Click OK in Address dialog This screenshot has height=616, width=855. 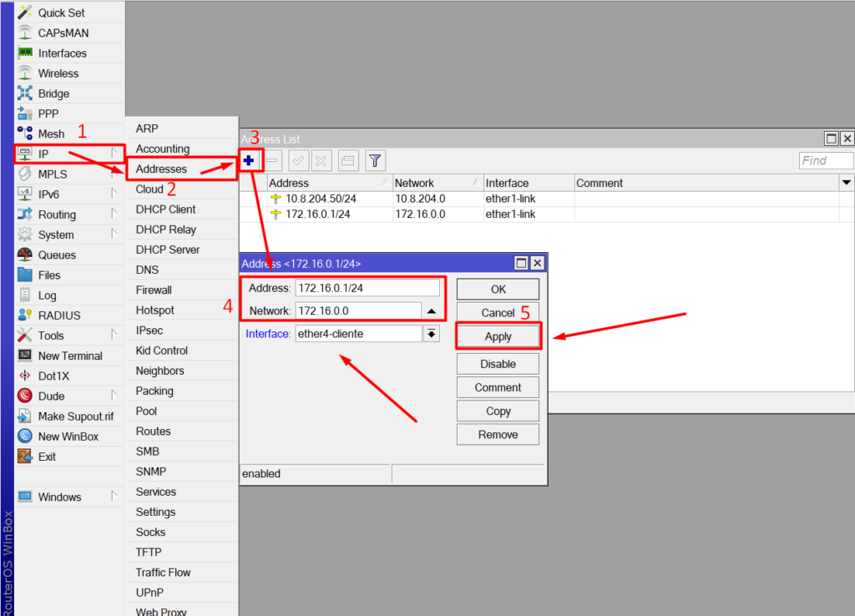[x=498, y=290]
